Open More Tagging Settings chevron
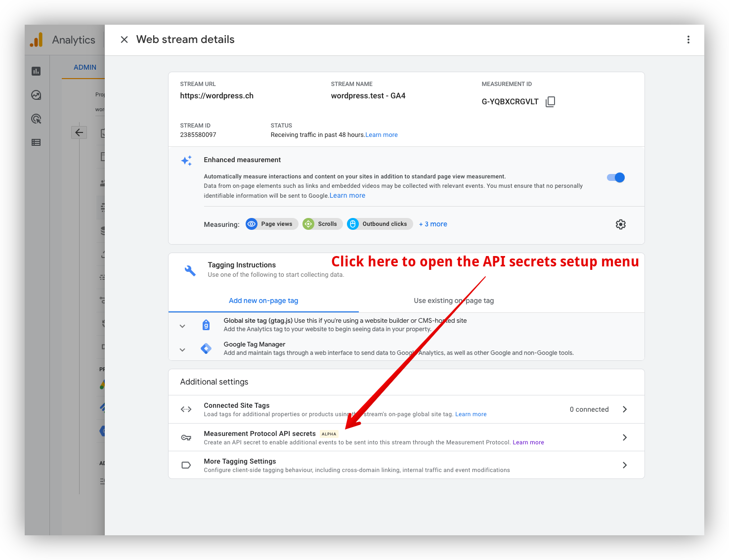729x560 pixels. (625, 465)
